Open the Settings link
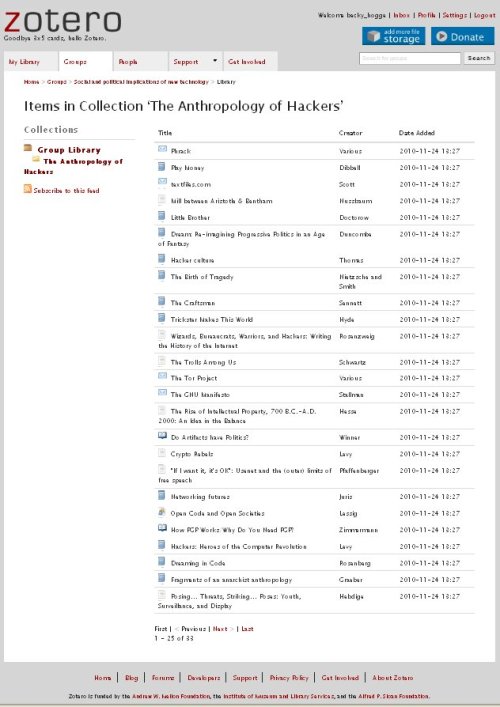This screenshot has height=707, width=500. (x=454, y=15)
